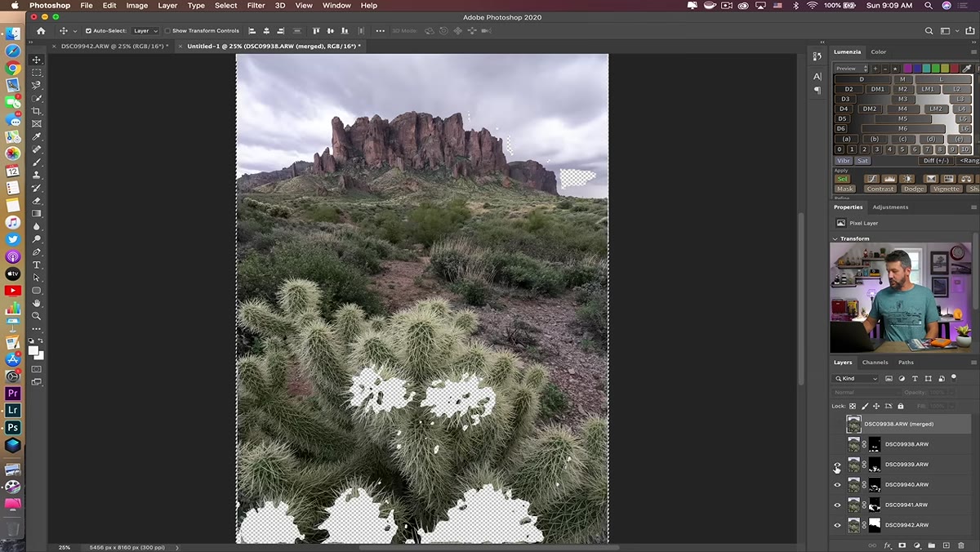Select the Zoom tool
Image resolution: width=980 pixels, height=552 pixels.
point(37,316)
